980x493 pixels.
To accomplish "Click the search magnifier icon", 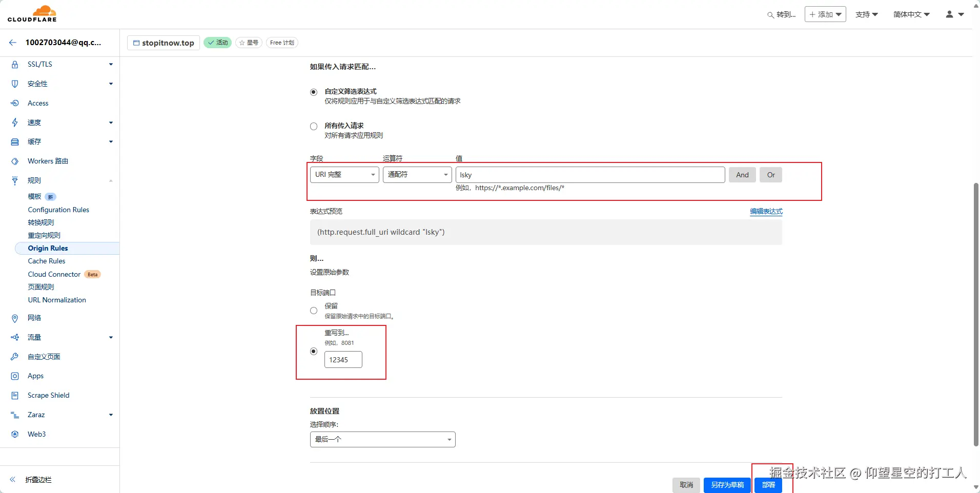I will (x=770, y=15).
